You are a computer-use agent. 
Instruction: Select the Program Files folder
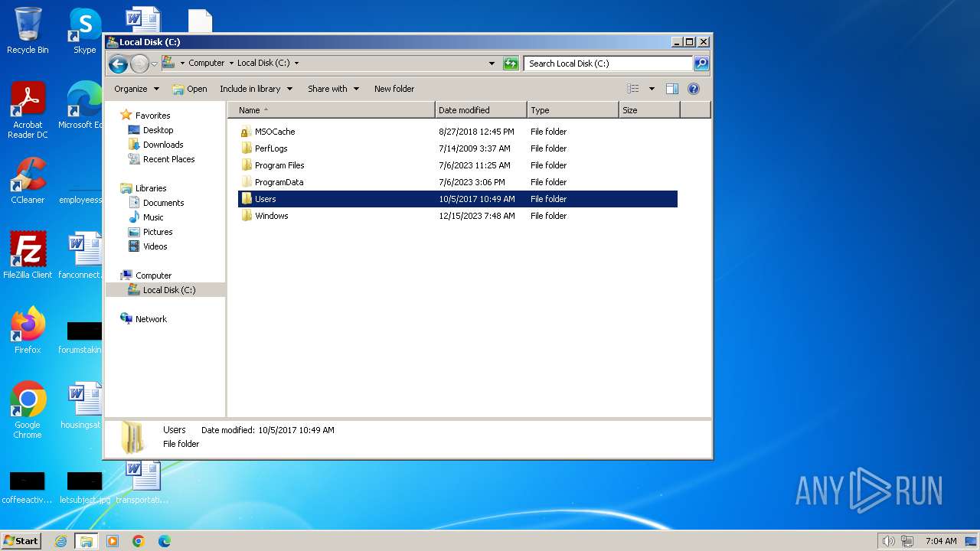tap(279, 165)
